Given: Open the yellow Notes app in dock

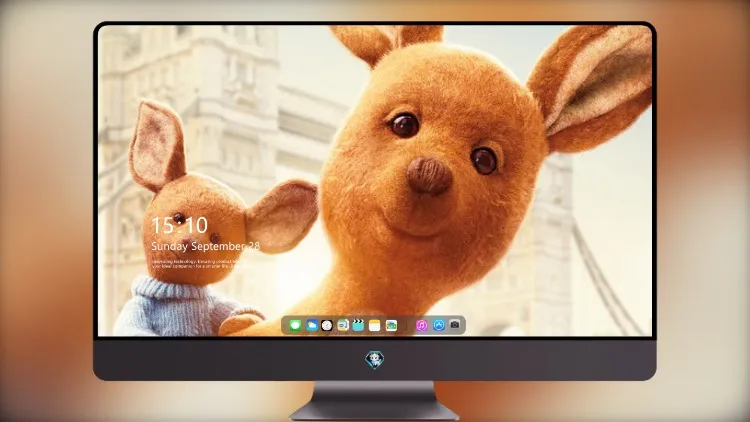Looking at the screenshot, I should click(x=375, y=325).
